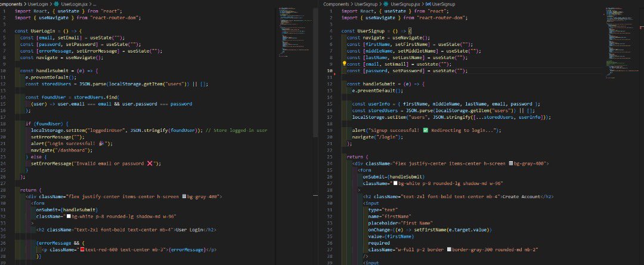Open bg-white color swatch in UserLogin editor

click(69, 217)
